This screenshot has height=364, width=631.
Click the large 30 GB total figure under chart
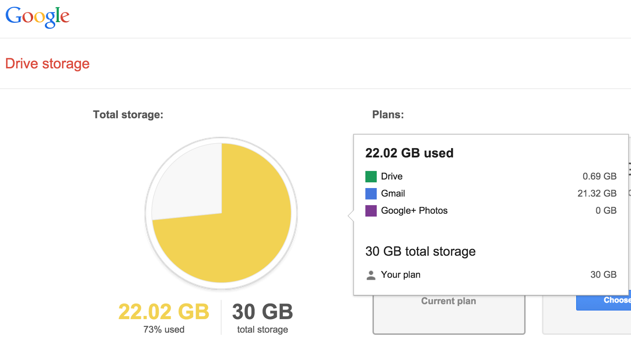(262, 312)
